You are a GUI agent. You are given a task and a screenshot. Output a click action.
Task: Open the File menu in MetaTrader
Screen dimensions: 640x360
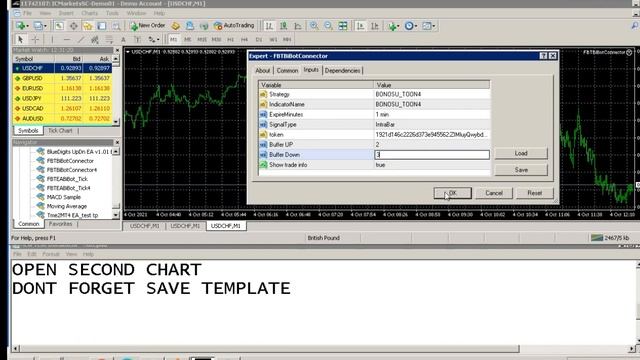(27, 13)
